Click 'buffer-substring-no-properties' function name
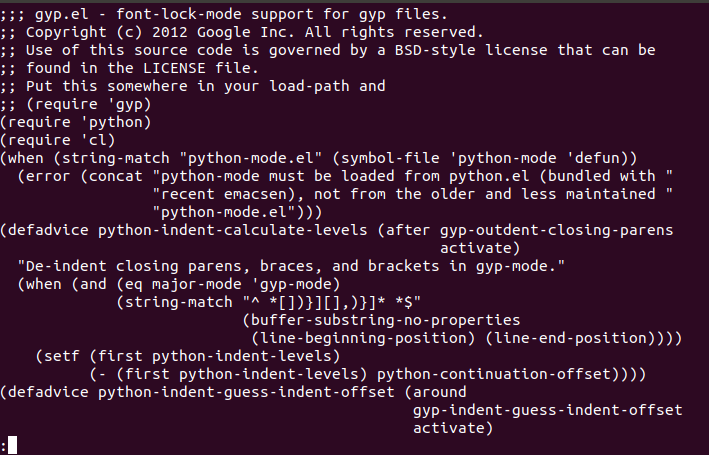The height and width of the screenshot is (455, 709). tap(386, 320)
